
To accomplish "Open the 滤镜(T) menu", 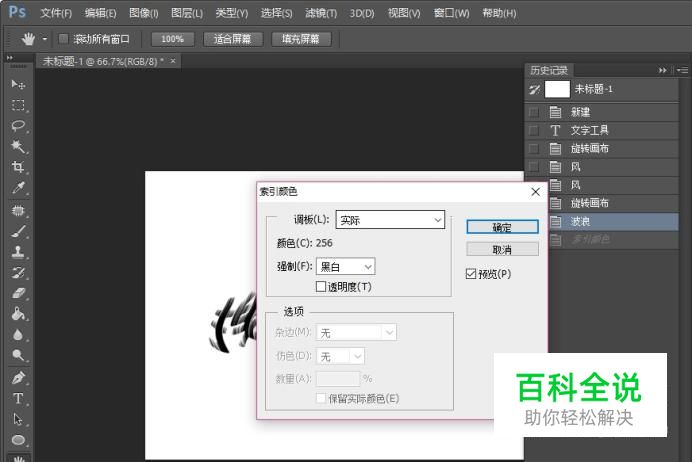I will 321,13.
